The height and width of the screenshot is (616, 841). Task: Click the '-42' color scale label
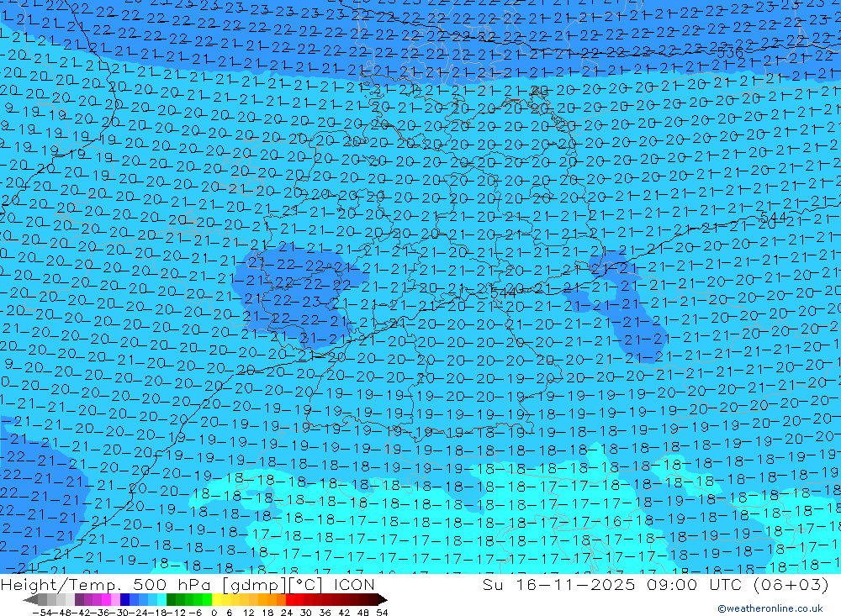[x=81, y=613]
